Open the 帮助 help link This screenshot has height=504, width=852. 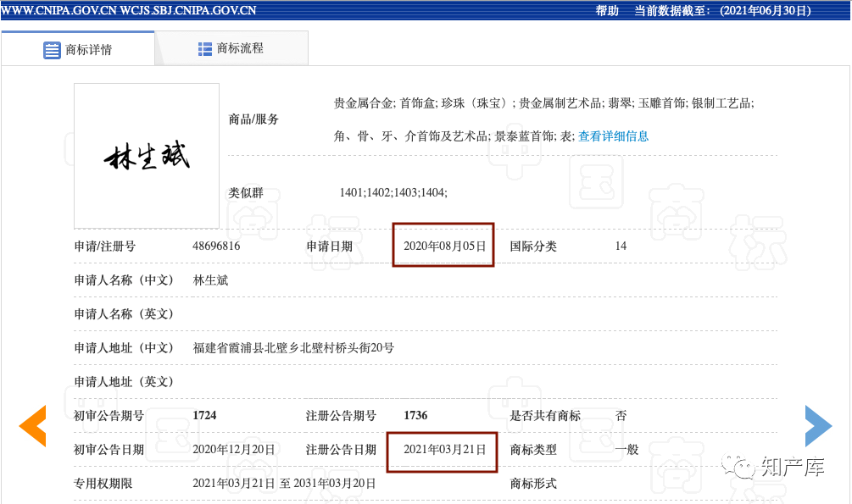point(607,11)
